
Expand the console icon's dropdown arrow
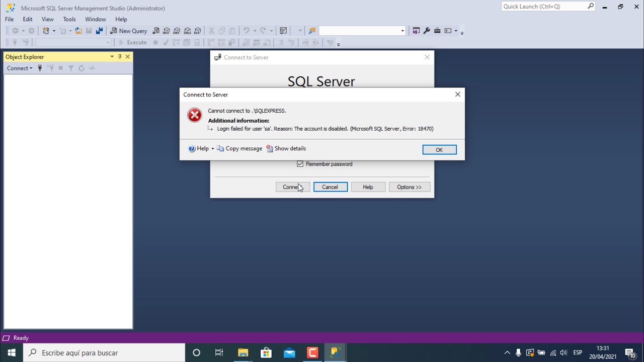[x=456, y=31]
